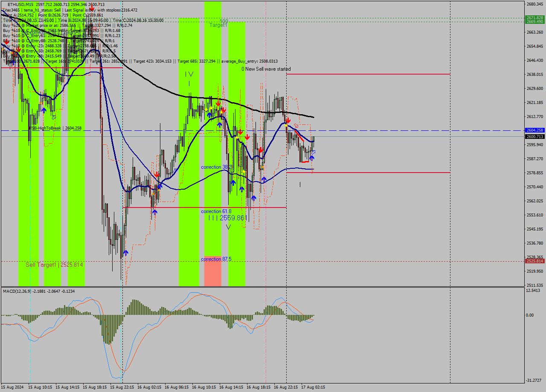Click the '0 New Sell wave started' label

pos(266,69)
